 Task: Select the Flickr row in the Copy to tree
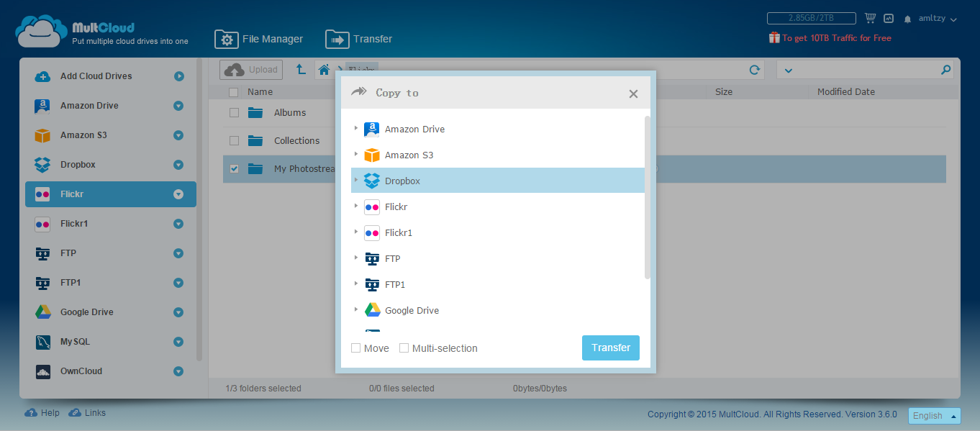coord(498,207)
